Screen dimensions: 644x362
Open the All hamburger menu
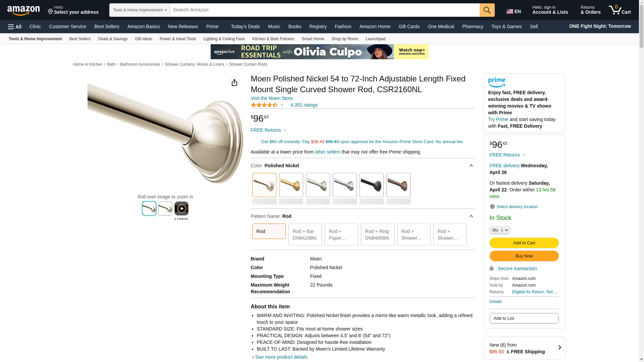[x=15, y=26]
